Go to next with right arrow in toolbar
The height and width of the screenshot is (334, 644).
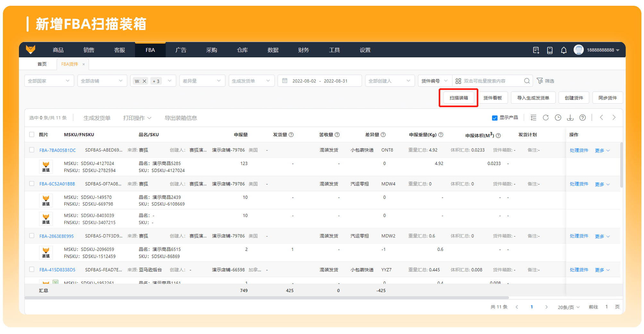[614, 118]
